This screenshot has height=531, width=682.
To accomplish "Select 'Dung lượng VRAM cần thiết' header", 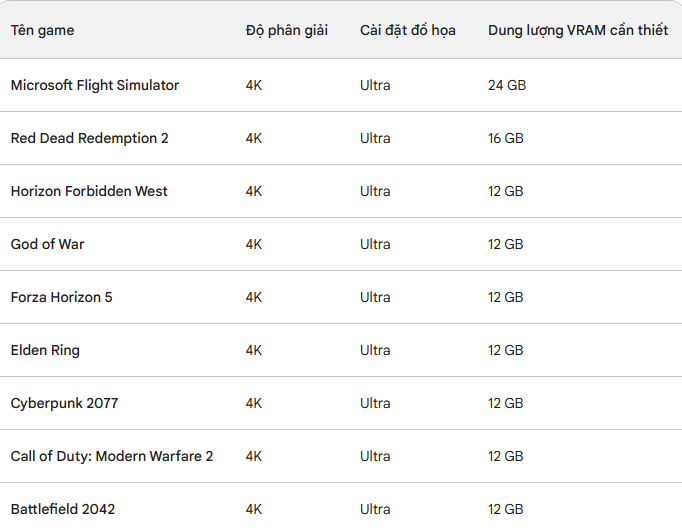I will pyautogui.click(x=578, y=30).
